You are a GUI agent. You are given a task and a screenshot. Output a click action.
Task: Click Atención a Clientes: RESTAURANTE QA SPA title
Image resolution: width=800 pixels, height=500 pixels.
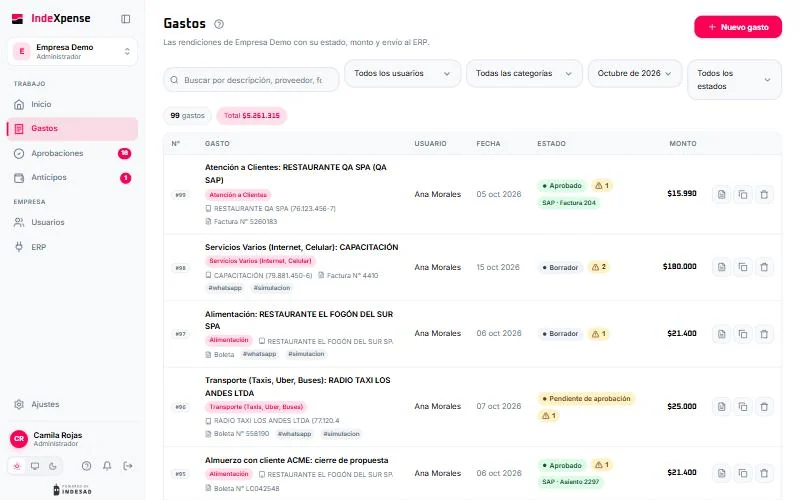pos(296,173)
